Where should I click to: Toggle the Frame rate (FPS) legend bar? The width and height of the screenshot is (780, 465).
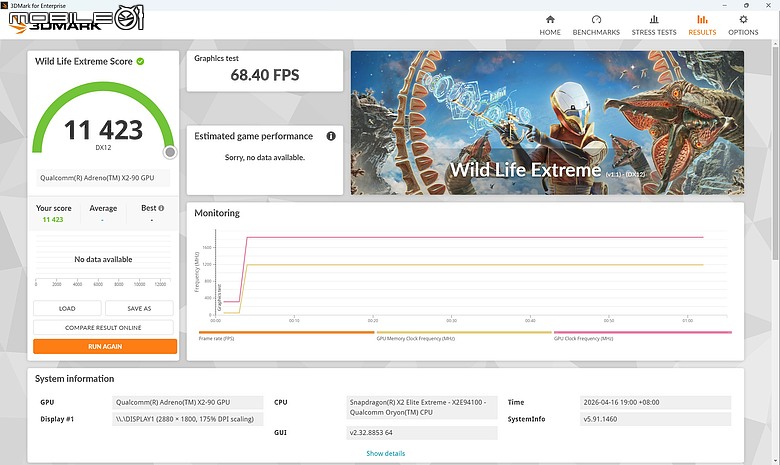287,332
